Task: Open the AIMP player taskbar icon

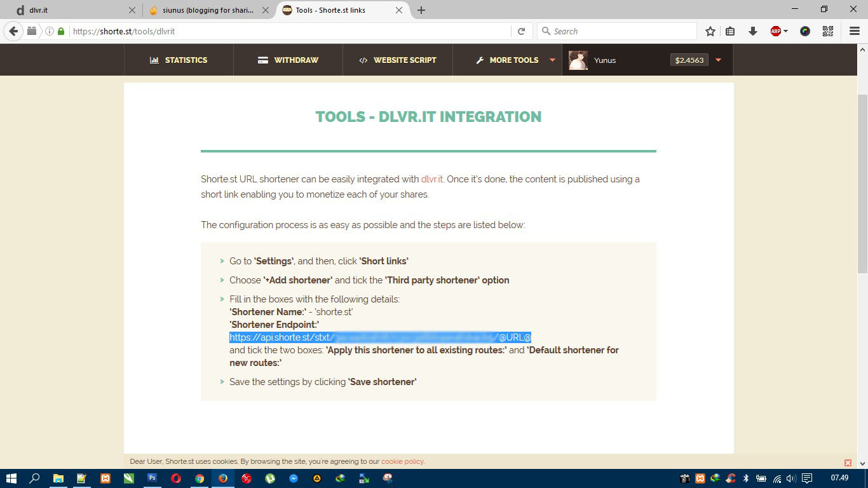Action: tap(316, 478)
